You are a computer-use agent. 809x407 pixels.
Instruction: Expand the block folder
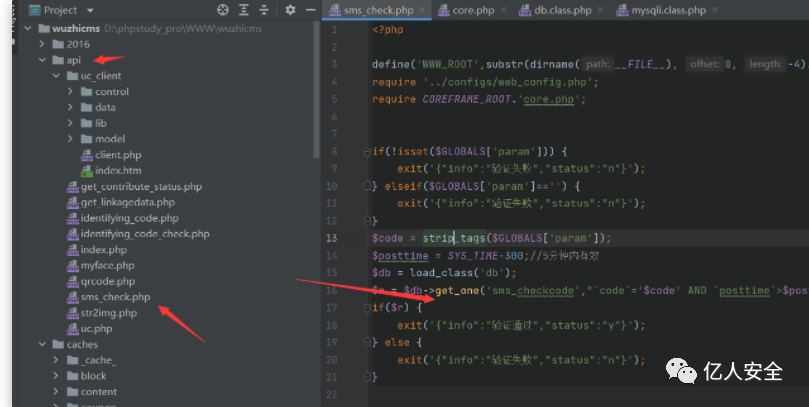click(x=56, y=376)
